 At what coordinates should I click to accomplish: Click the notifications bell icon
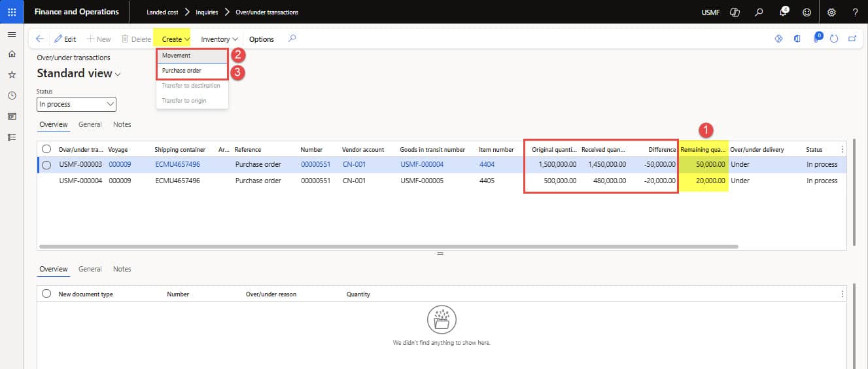click(x=784, y=12)
